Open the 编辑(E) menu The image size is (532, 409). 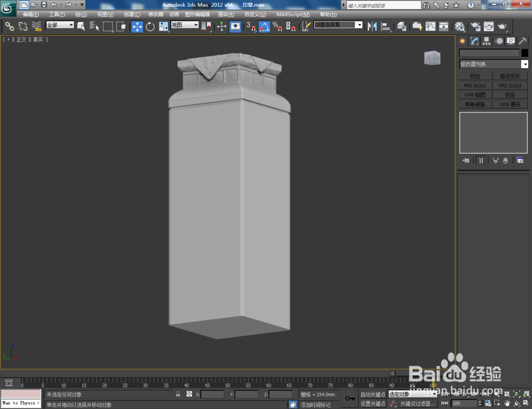(30, 14)
